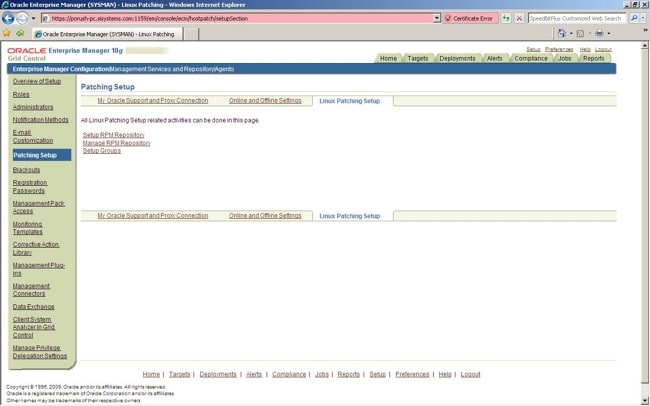Click the Setup RPM Repository link

click(x=114, y=135)
